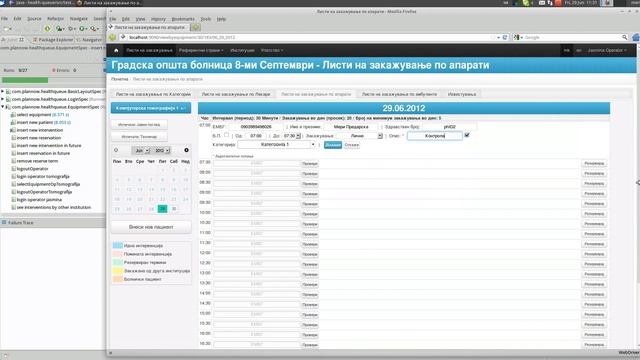640x360 pixels.
Task: Open the calendar month dropdown showing Jun
Action: pyautogui.click(x=141, y=150)
